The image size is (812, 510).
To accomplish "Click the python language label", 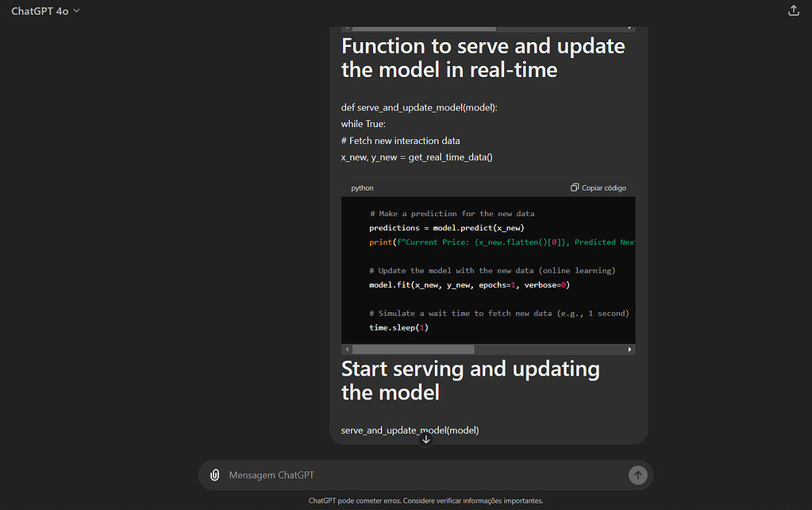I will 362,187.
